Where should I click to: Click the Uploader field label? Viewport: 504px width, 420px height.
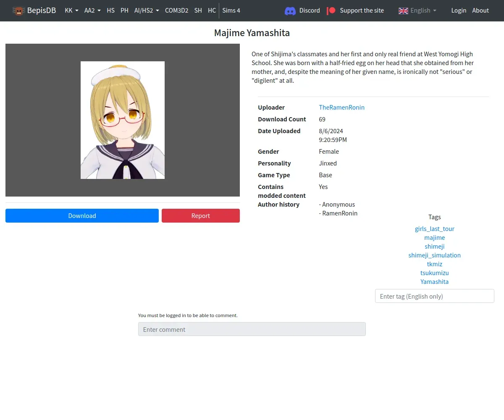(271, 108)
